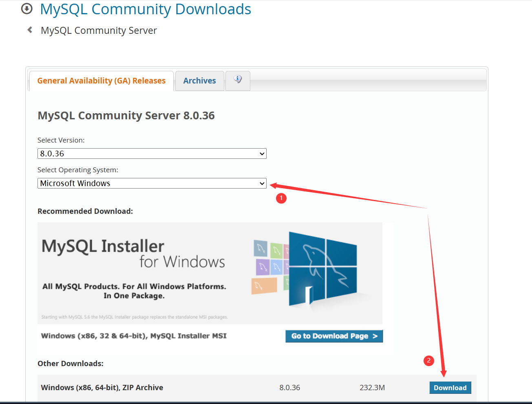Click the Select Version: label
The width and height of the screenshot is (532, 404).
click(61, 140)
